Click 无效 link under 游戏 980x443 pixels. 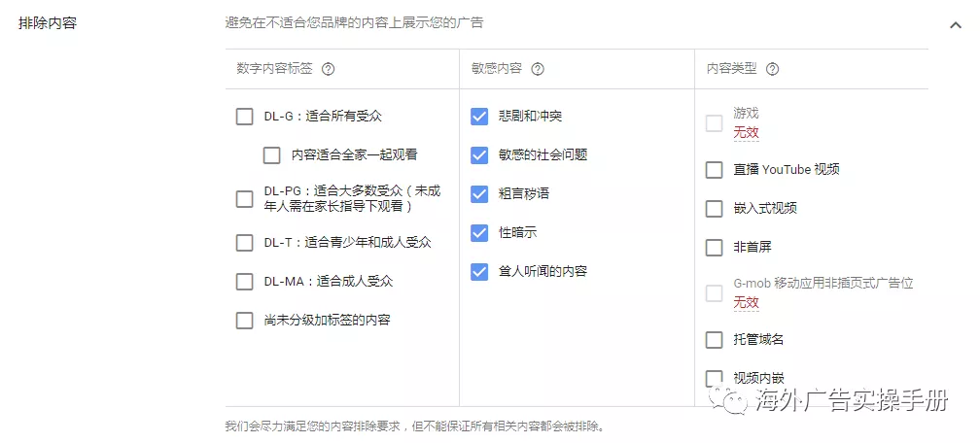pos(747,132)
